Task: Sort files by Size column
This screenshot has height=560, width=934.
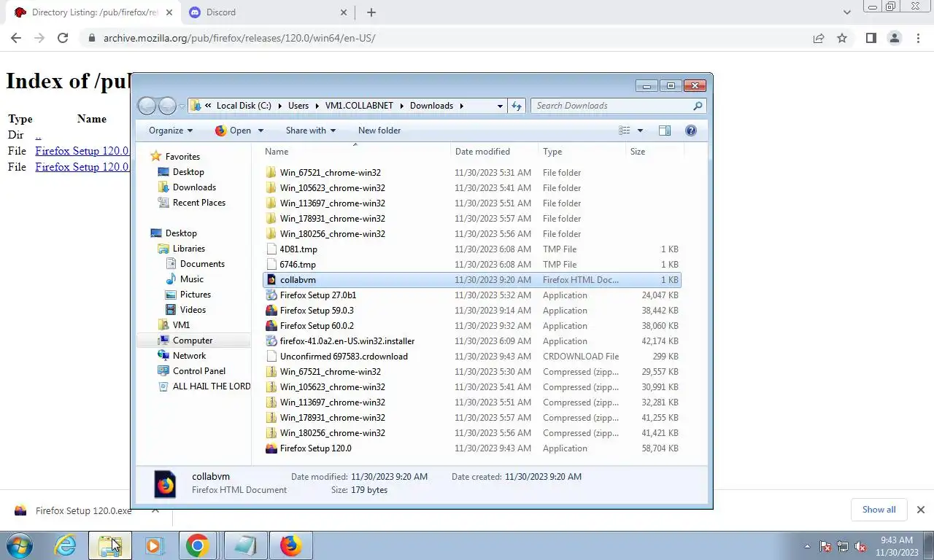Action: [x=655, y=152]
